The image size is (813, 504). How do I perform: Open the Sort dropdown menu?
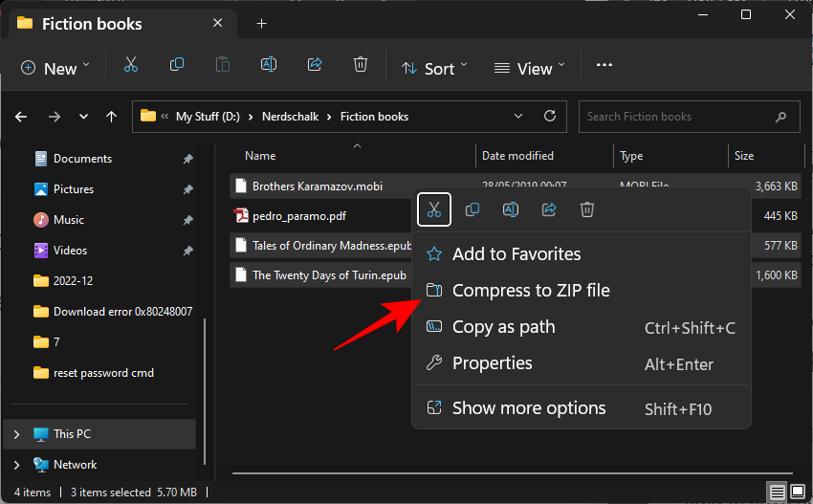click(435, 68)
